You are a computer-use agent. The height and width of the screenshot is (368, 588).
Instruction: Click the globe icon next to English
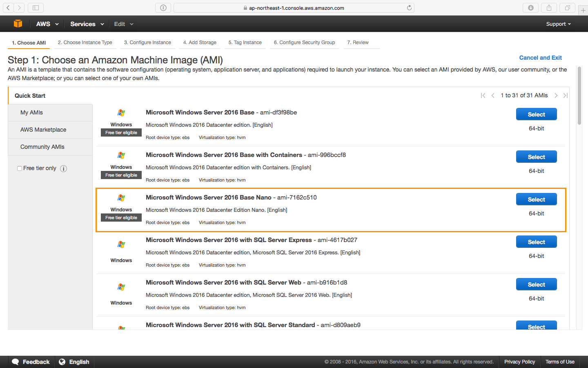(62, 362)
